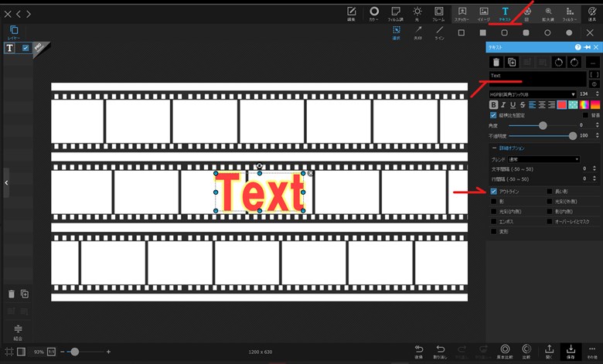Select the outlined circle shape

tap(547, 32)
